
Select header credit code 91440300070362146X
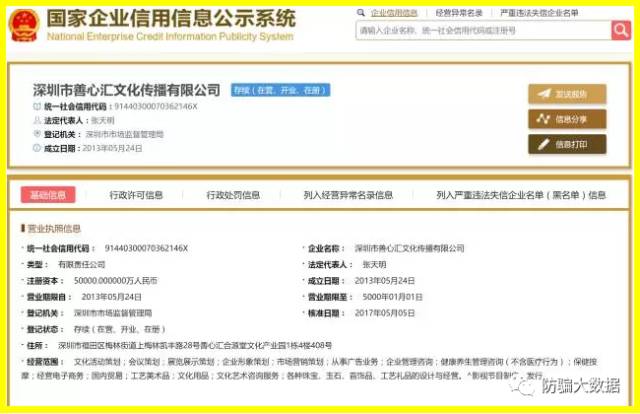click(x=156, y=107)
